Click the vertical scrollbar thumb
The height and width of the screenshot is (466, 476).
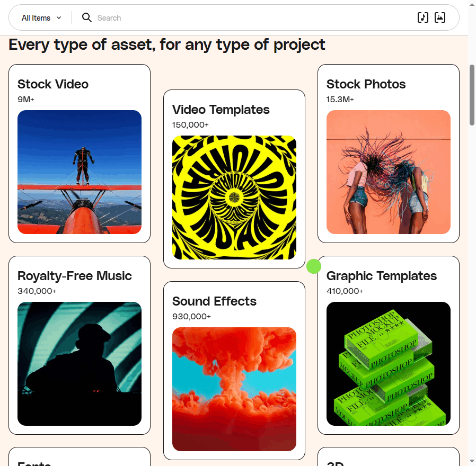point(472,95)
